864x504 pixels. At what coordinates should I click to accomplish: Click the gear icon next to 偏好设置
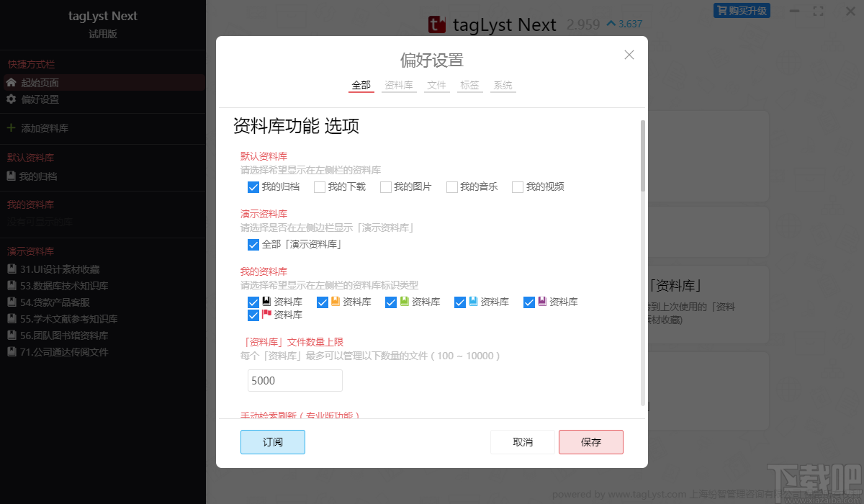point(9,99)
